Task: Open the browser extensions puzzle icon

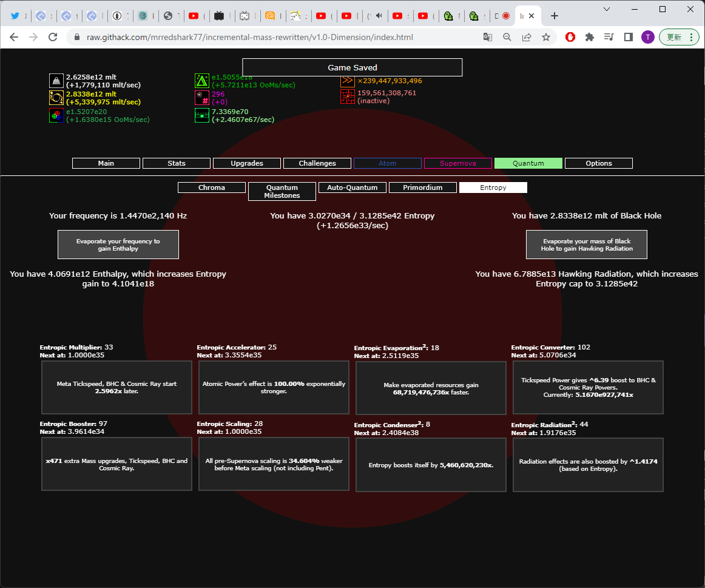Action: tap(590, 37)
